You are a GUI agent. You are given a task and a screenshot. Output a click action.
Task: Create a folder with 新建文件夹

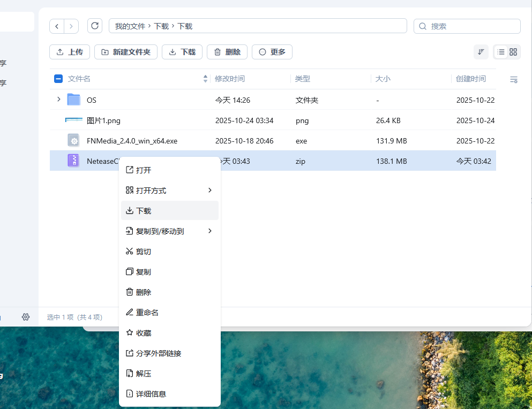pyautogui.click(x=125, y=52)
